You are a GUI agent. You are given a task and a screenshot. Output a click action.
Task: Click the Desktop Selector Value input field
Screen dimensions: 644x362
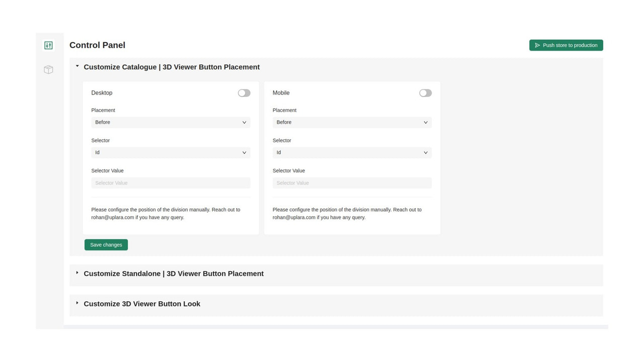click(x=170, y=183)
